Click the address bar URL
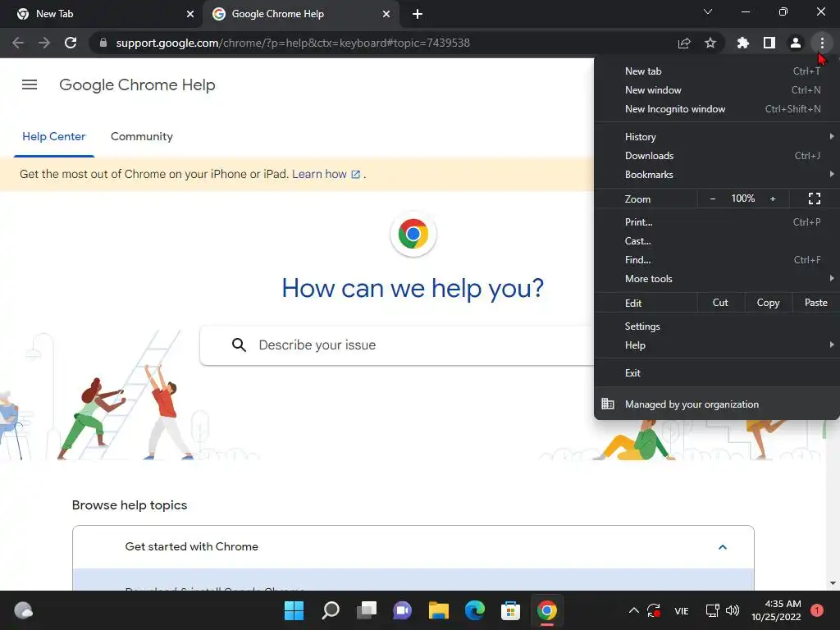 click(293, 43)
